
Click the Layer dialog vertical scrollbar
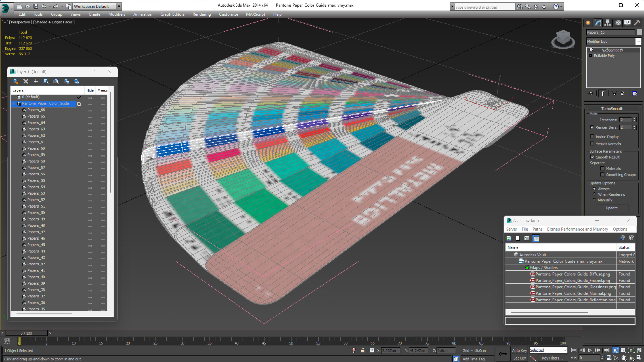pyautogui.click(x=111, y=142)
